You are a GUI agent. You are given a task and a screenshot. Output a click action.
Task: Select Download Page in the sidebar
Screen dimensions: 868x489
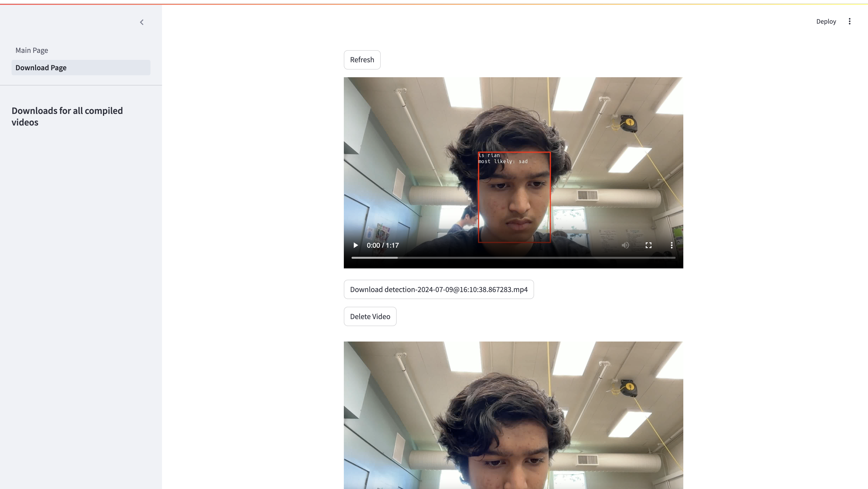(41, 68)
